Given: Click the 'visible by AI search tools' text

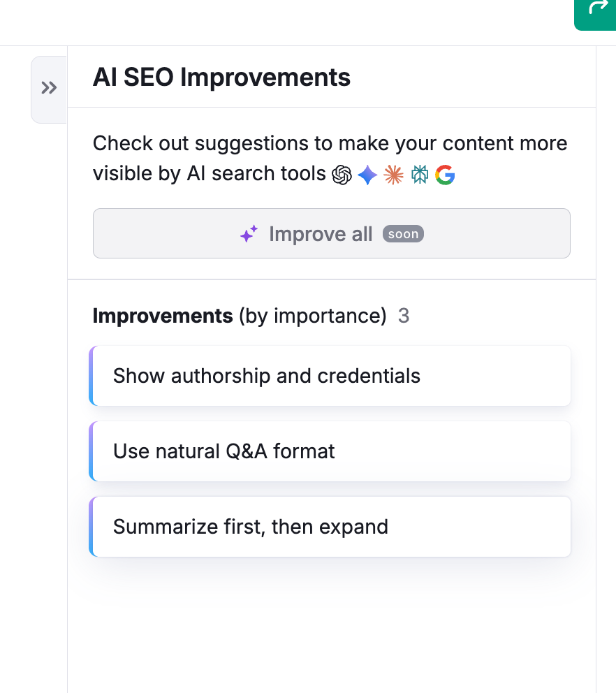Looking at the screenshot, I should (x=210, y=174).
